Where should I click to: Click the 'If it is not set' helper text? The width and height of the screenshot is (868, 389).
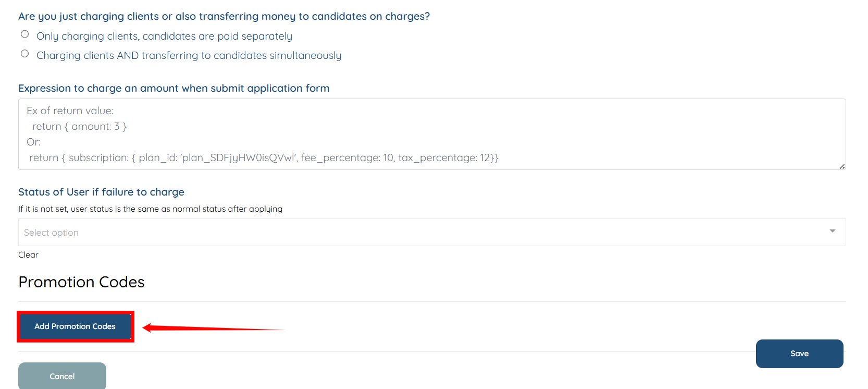coord(150,209)
